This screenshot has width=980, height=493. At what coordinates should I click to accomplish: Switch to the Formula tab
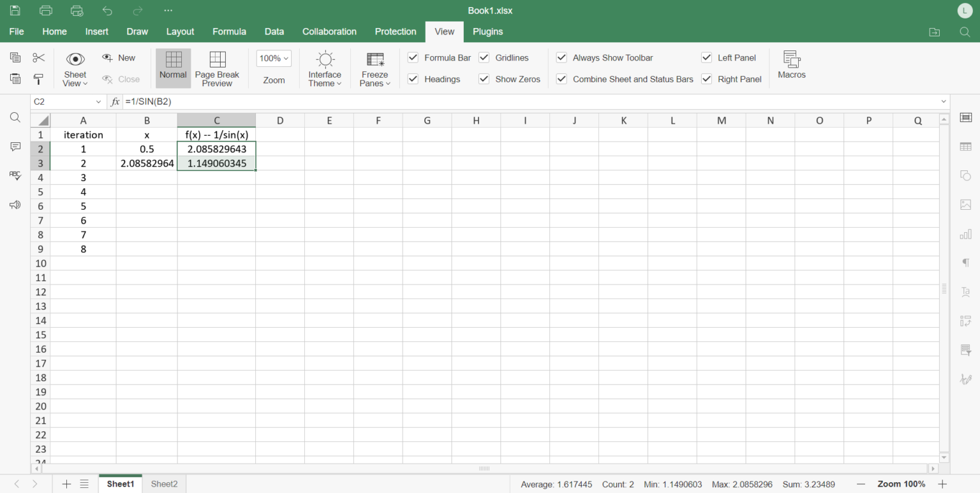(229, 31)
